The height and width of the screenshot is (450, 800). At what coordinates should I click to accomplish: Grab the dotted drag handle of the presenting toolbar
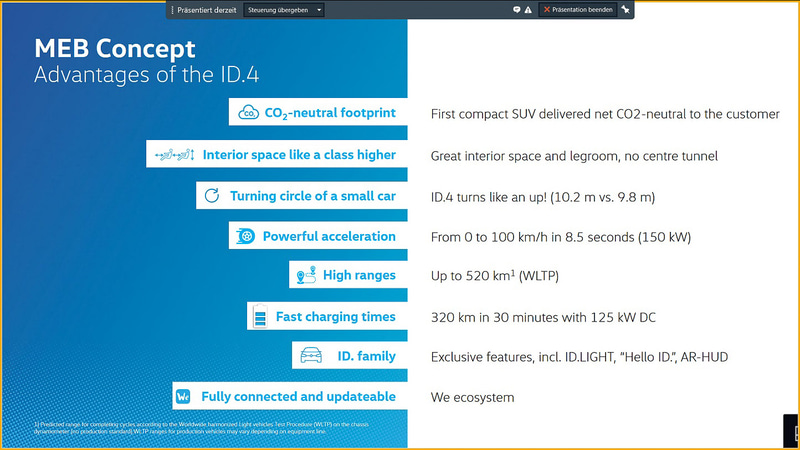coord(172,10)
